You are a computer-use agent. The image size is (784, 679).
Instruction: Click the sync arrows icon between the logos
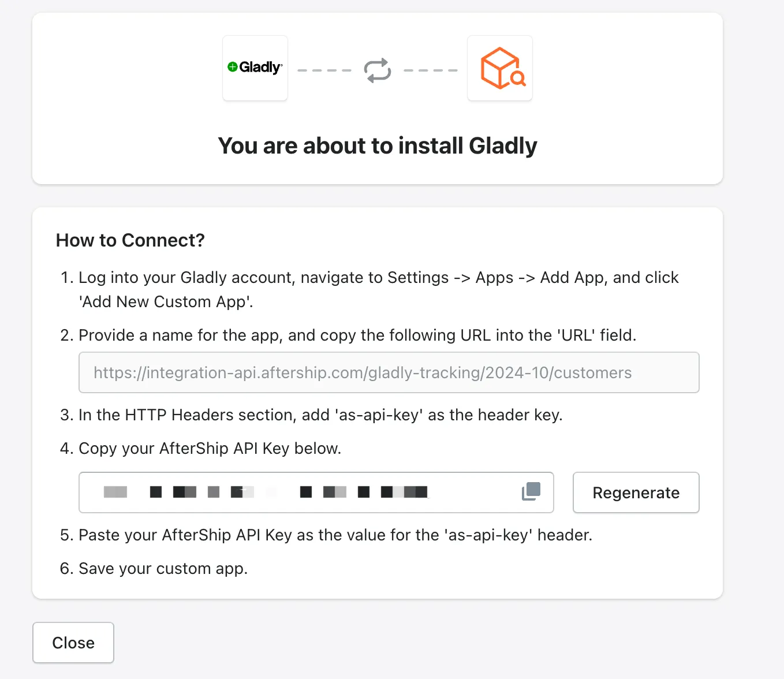tap(377, 69)
